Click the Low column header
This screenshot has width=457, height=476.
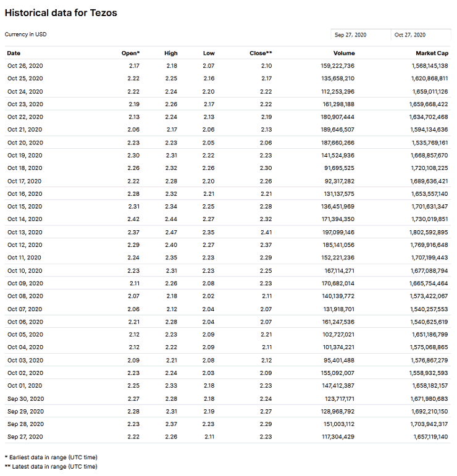[x=209, y=53]
